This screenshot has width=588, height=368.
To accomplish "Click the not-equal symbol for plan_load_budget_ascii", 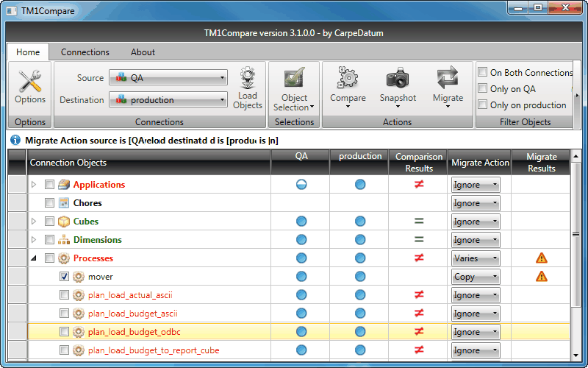I will click(419, 314).
